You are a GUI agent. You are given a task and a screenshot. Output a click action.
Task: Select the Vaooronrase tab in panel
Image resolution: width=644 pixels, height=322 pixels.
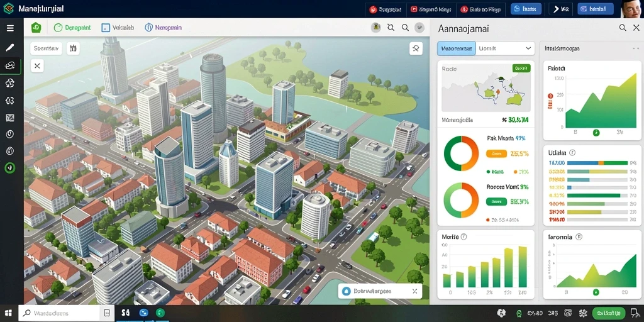point(457,48)
